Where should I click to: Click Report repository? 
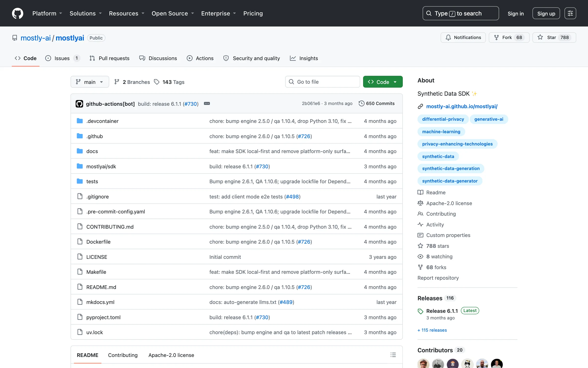(438, 278)
